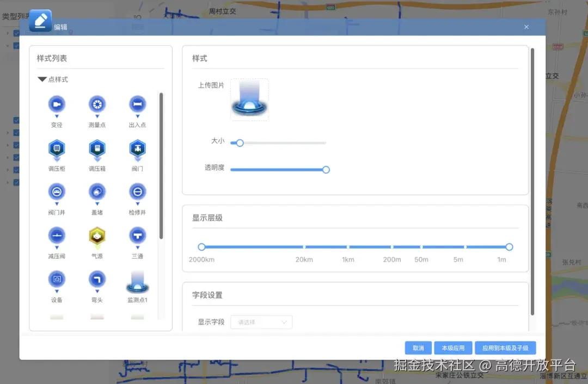Select the 变径 point style icon

(57, 106)
